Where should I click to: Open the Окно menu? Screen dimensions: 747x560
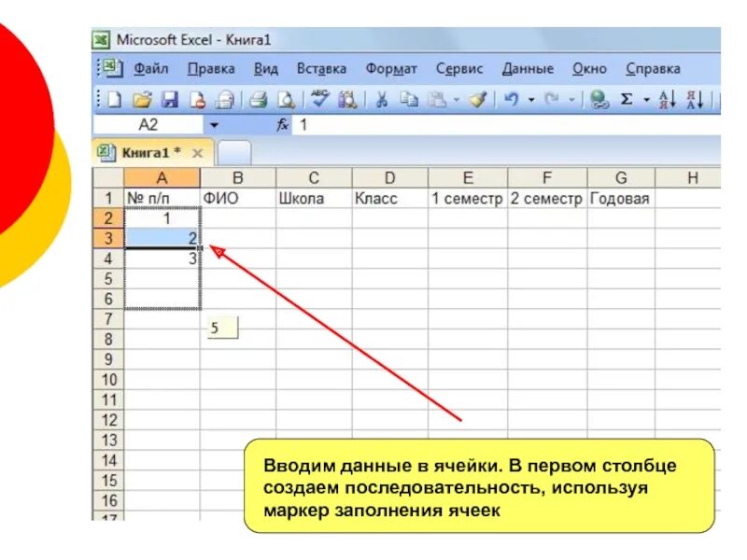[589, 69]
